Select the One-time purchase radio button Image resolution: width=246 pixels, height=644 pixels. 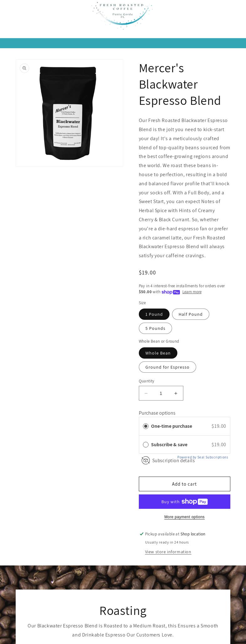(146, 426)
